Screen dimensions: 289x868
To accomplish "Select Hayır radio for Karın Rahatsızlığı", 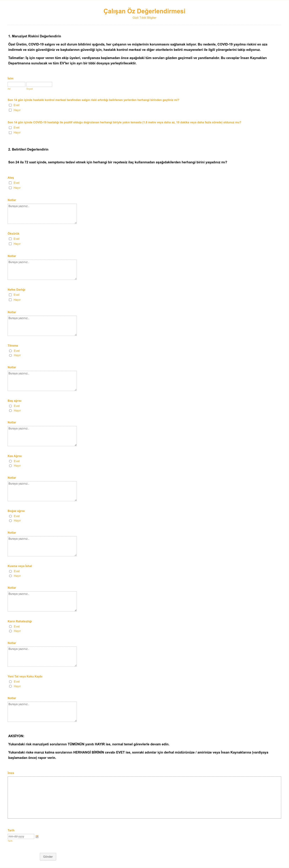I will pos(10,631).
